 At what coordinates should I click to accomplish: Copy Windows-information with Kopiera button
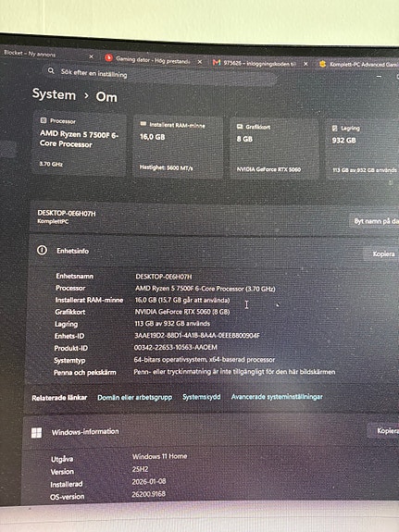click(x=386, y=430)
